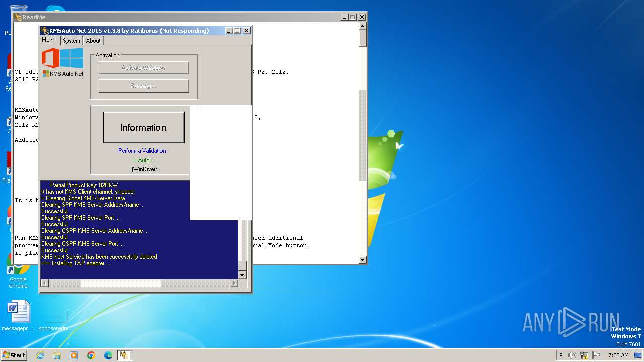
Task: Click the Activate Windows button
Action: [143, 68]
